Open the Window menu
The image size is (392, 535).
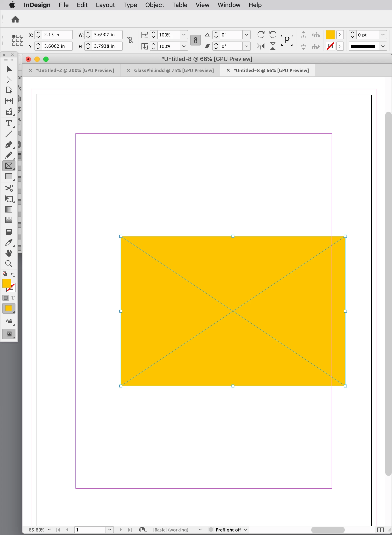click(229, 5)
